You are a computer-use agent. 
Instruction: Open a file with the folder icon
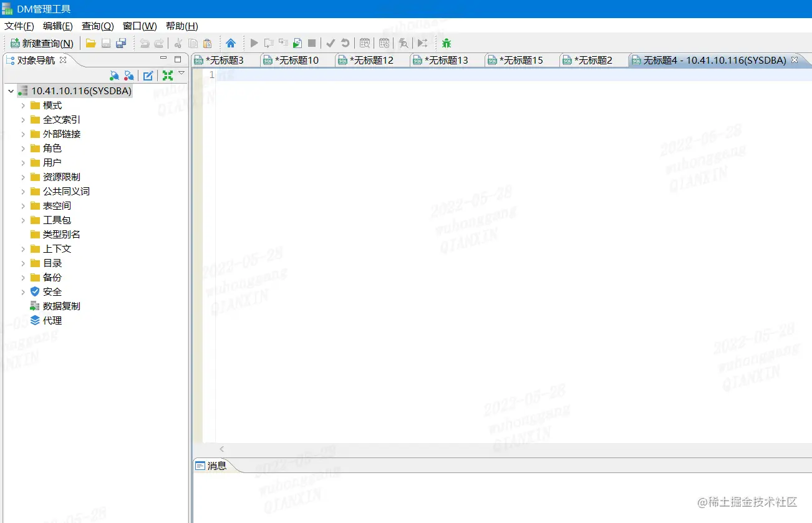pyautogui.click(x=91, y=43)
